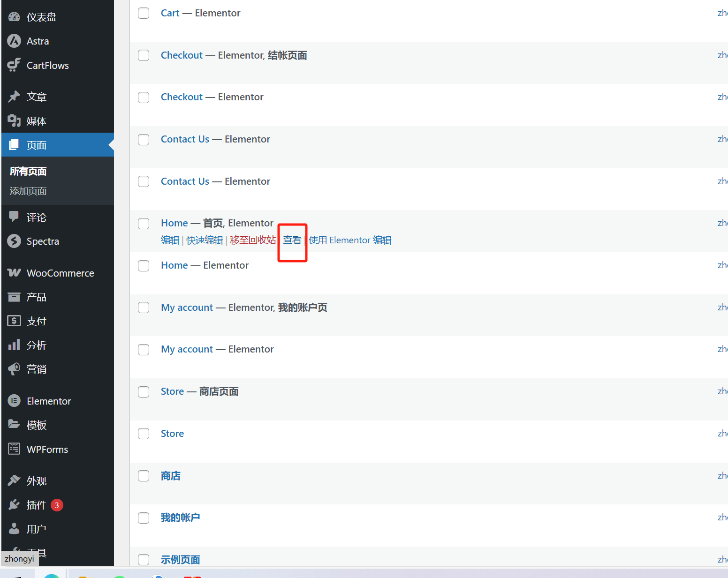Open Checkout title in 结帐页面 row
The height and width of the screenshot is (578, 728).
[182, 55]
